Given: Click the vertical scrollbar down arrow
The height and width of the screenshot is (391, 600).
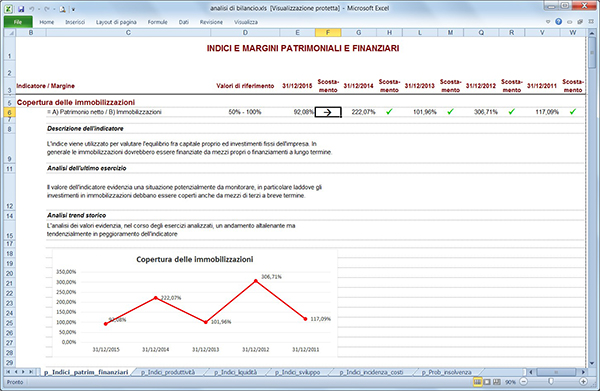Looking at the screenshot, I should pyautogui.click(x=592, y=363).
